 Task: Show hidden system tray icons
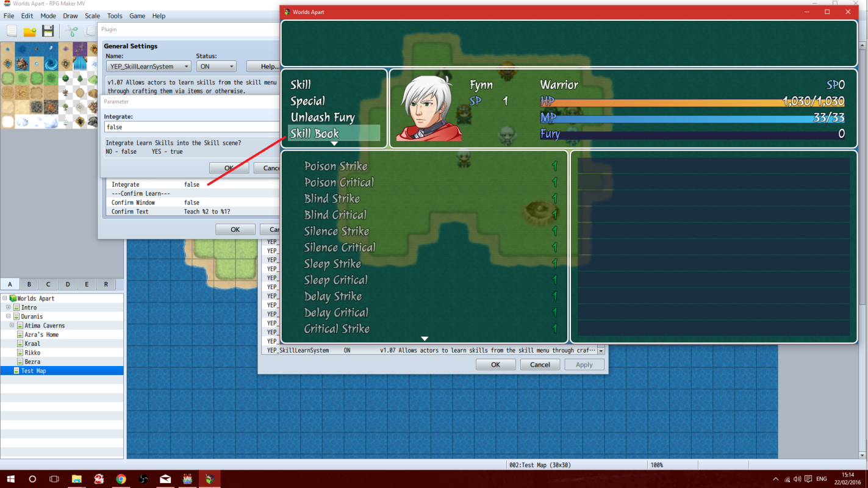point(775,479)
